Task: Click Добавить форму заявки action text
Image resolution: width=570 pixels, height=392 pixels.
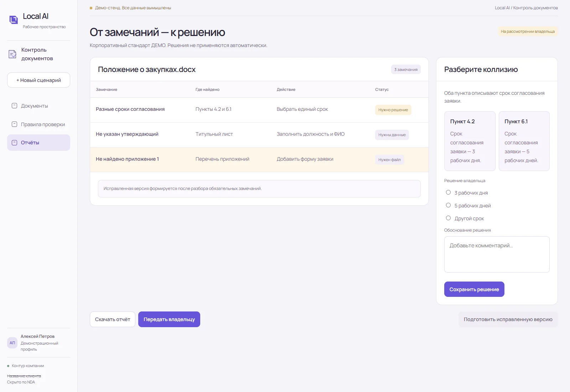Action: [305, 159]
